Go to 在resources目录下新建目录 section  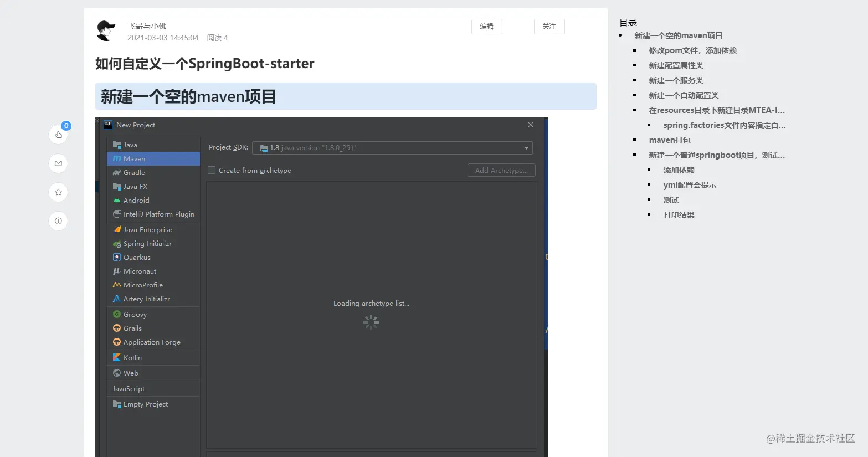pyautogui.click(x=717, y=110)
